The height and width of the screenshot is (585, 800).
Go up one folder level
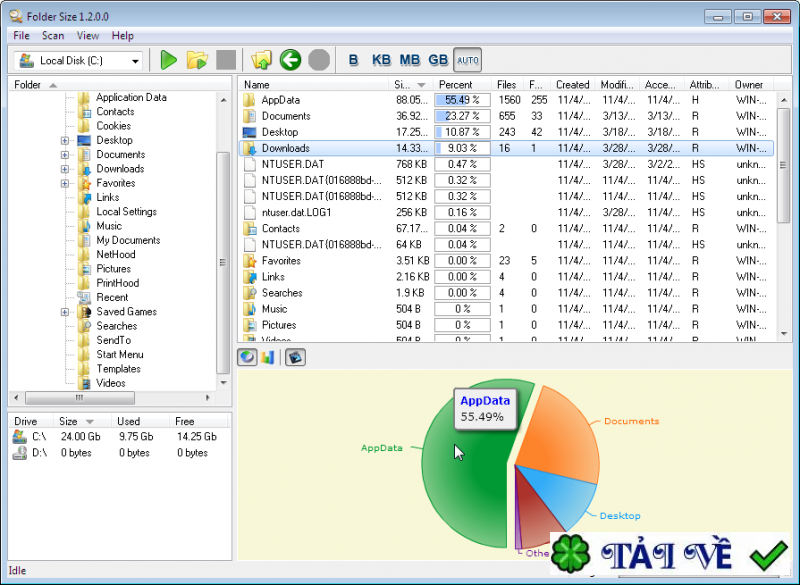[262, 60]
